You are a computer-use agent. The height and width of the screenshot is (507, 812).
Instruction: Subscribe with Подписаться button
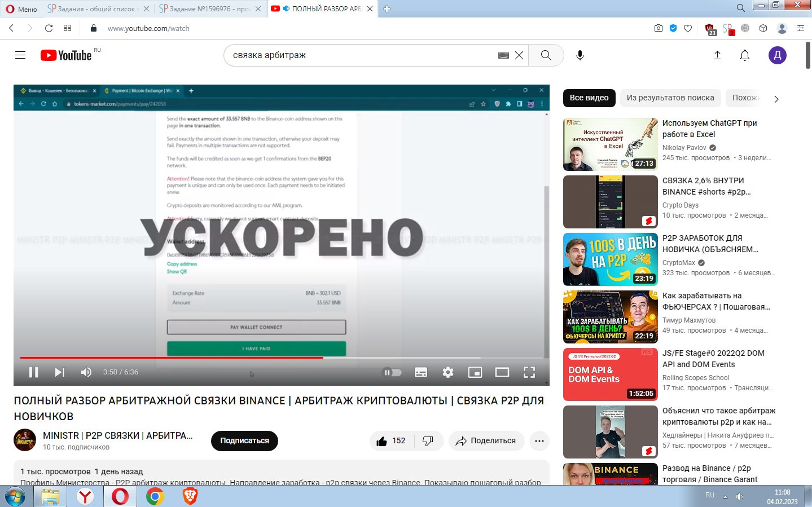pyautogui.click(x=244, y=441)
